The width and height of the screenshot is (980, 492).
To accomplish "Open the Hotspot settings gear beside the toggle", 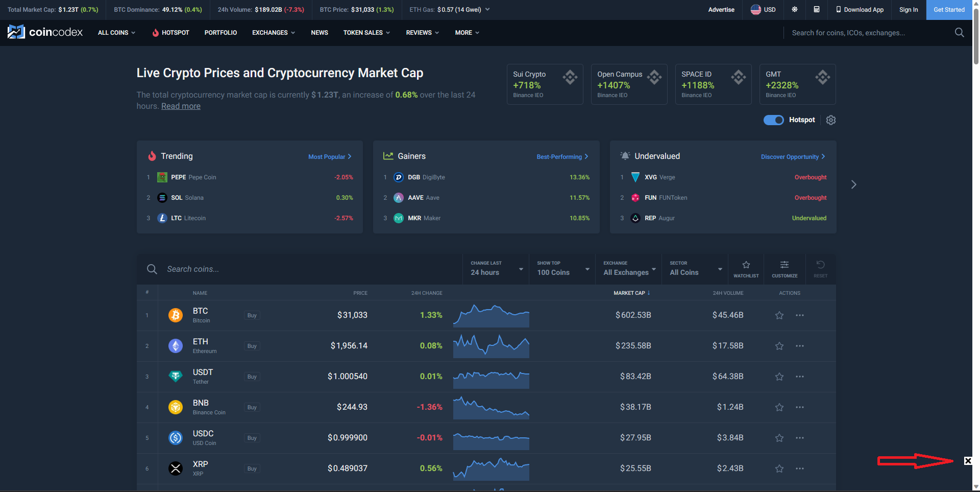I will [830, 120].
